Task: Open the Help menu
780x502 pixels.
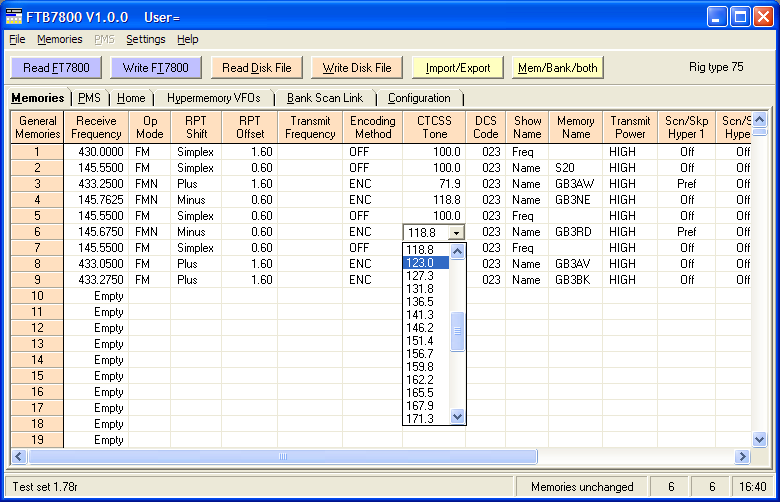Action: coord(188,39)
